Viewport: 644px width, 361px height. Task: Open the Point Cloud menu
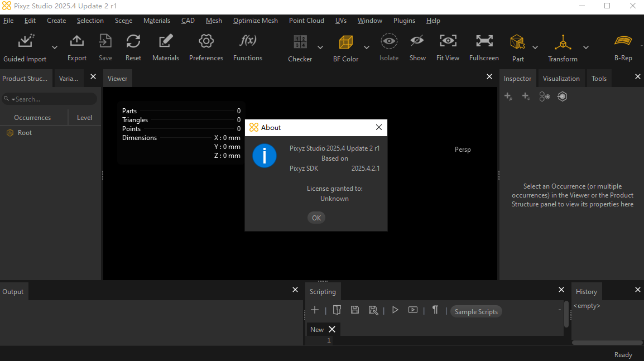tap(306, 21)
